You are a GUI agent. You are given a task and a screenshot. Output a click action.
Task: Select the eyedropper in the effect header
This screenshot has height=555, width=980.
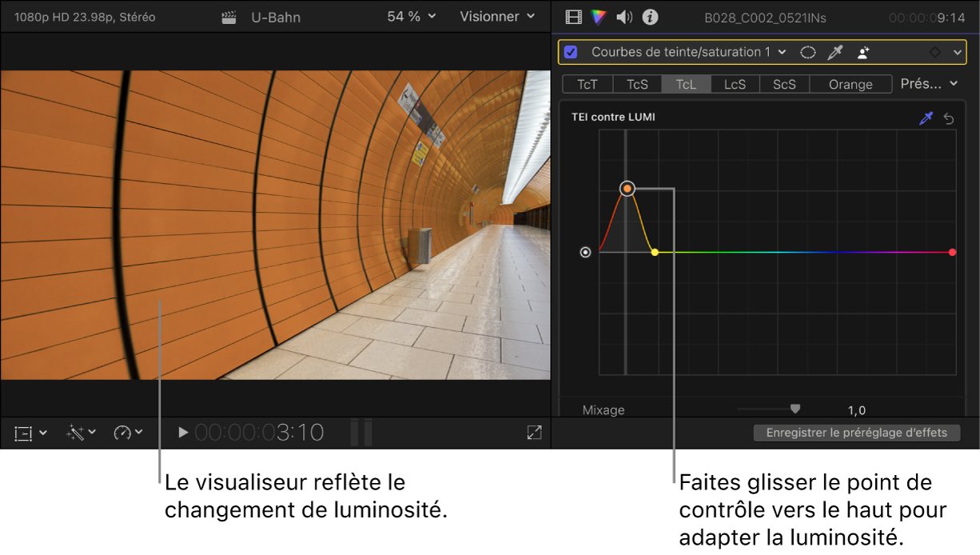(835, 52)
